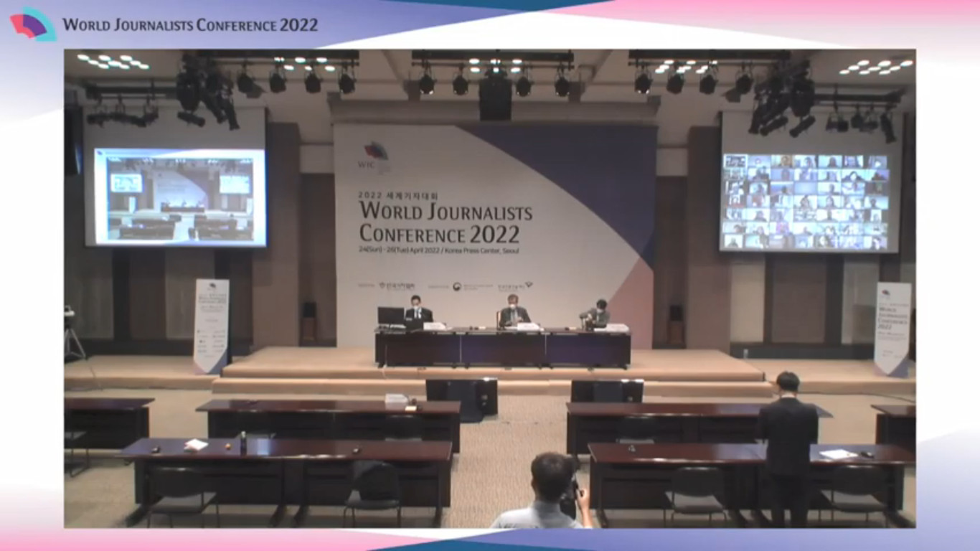Click the man in the dark suit standing on the right

point(787,448)
